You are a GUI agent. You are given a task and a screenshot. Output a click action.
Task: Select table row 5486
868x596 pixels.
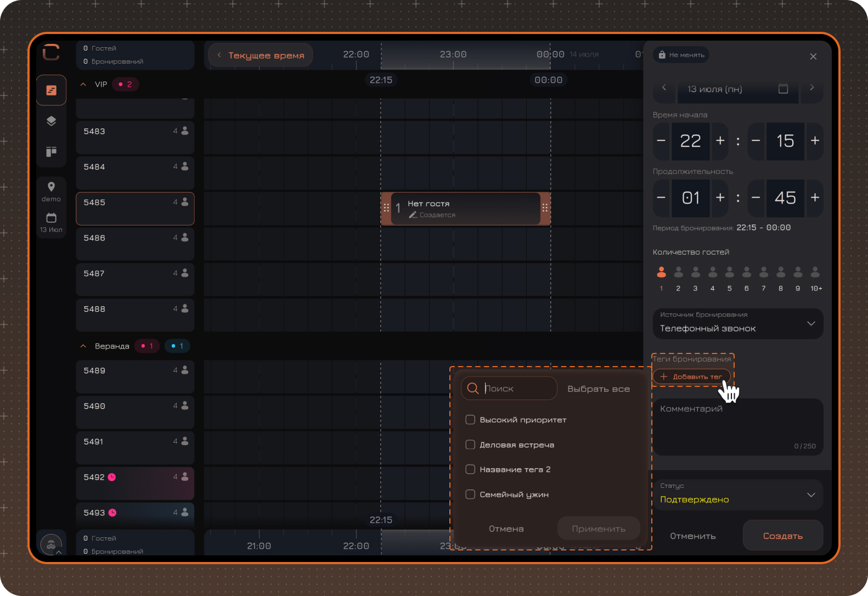point(135,244)
